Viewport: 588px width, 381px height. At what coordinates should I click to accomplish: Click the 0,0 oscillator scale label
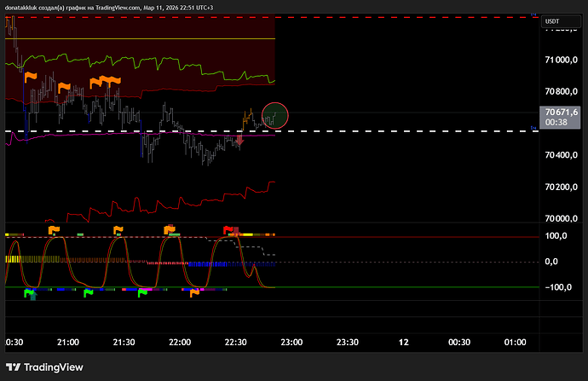[x=551, y=262]
